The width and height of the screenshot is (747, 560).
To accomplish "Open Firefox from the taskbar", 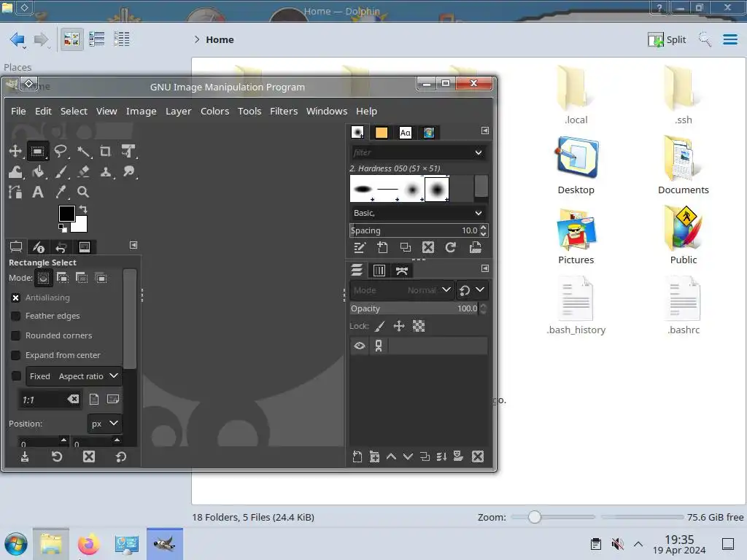I will (88, 544).
